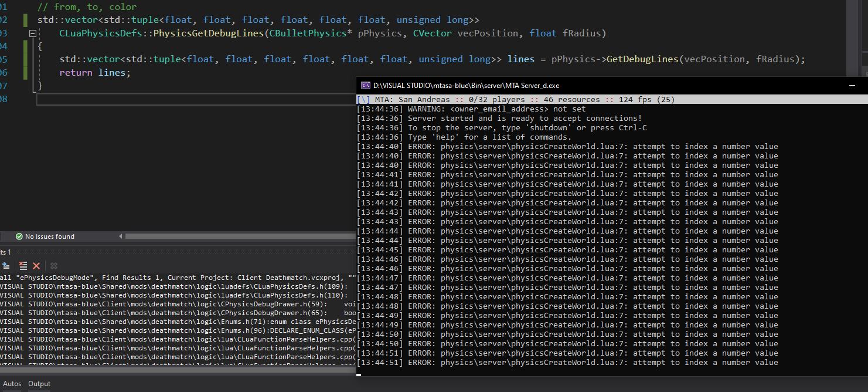Image resolution: width=868 pixels, height=392 pixels.
Task: Click the Clear All Find Results icon
Action: (36, 266)
